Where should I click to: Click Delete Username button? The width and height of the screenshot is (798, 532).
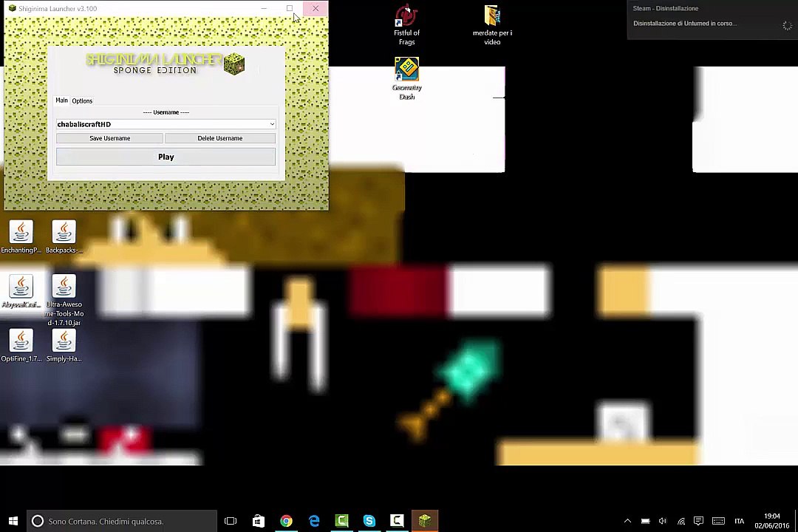[220, 138]
